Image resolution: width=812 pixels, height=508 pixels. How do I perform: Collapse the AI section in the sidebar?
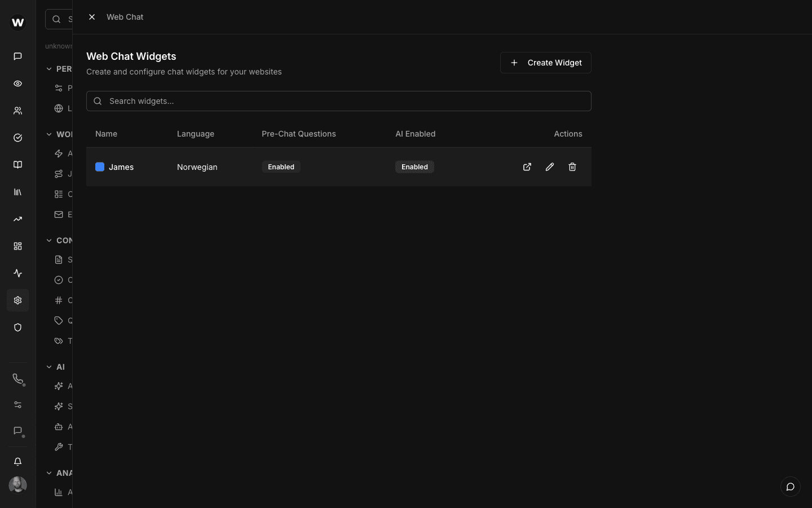[50, 367]
